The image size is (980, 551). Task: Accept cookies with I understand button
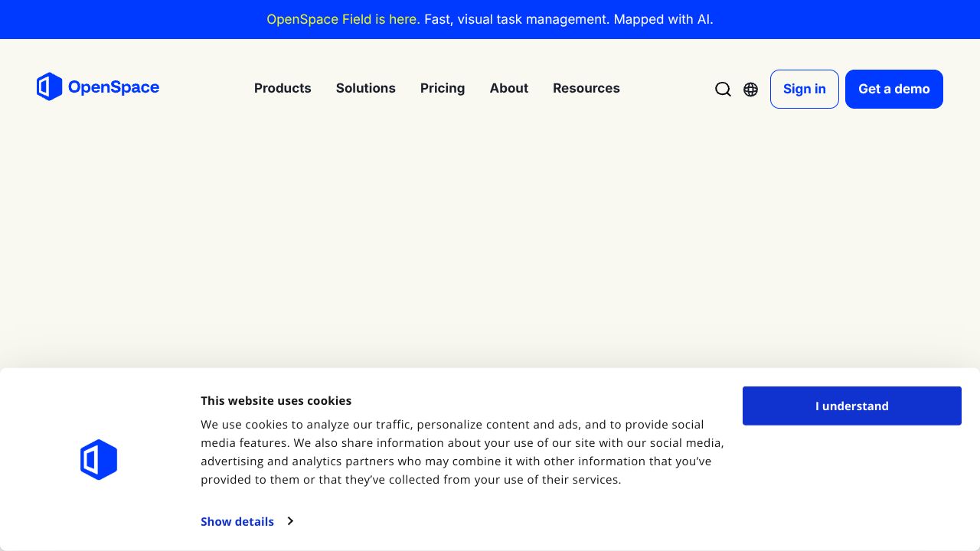click(851, 406)
